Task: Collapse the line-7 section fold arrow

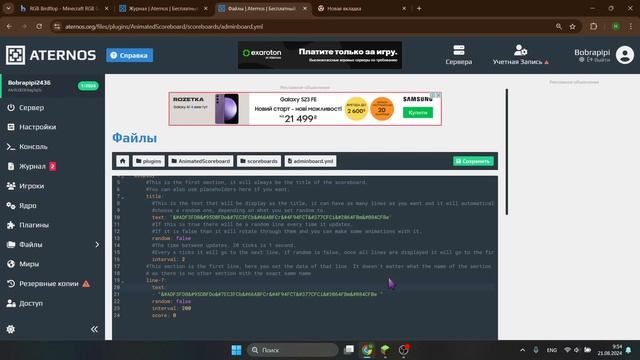Action: (123, 281)
